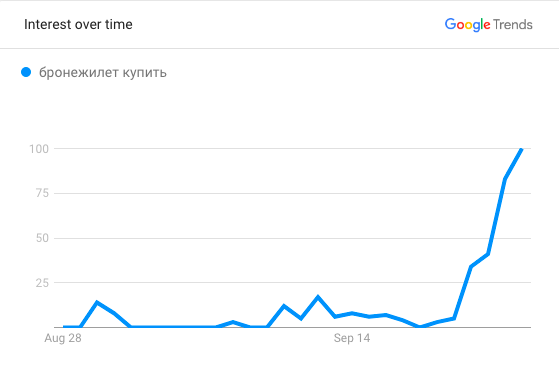
Task: Click the line's data point near value 41
Action: click(x=488, y=254)
